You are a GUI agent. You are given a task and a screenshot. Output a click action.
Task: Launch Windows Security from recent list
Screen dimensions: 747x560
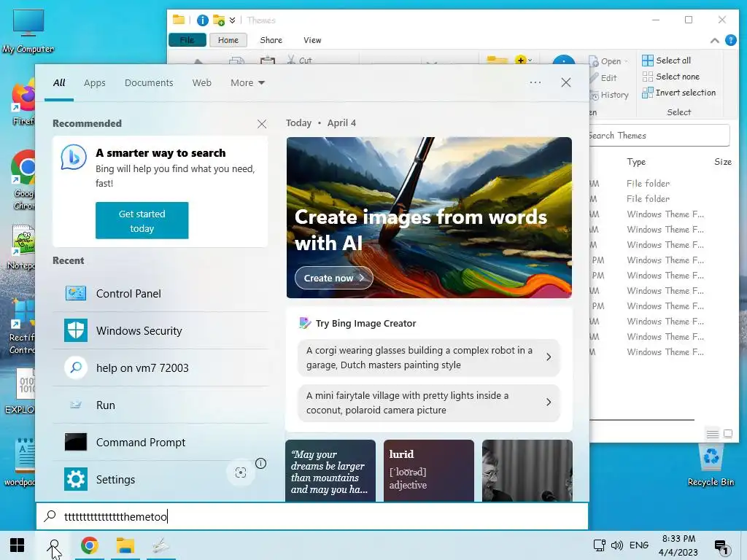pyautogui.click(x=160, y=330)
